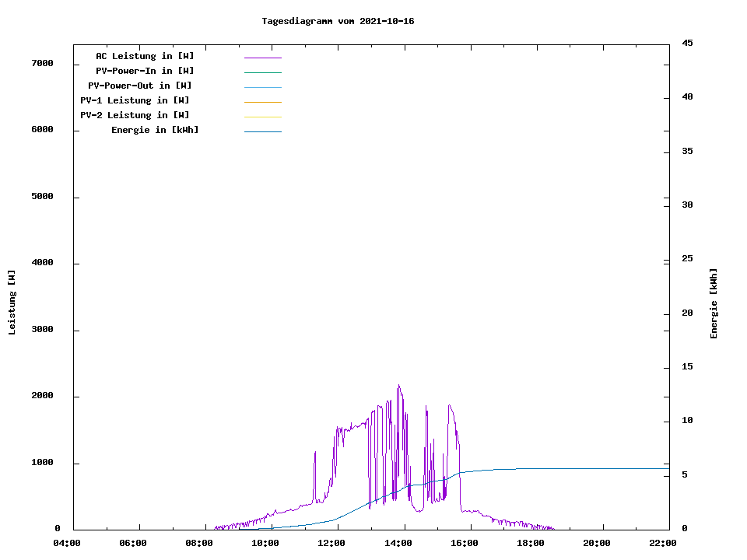Viewport: 747px width, 560px height.
Task: Click the 22:00 tick label on the x-axis
Action: click(x=663, y=543)
